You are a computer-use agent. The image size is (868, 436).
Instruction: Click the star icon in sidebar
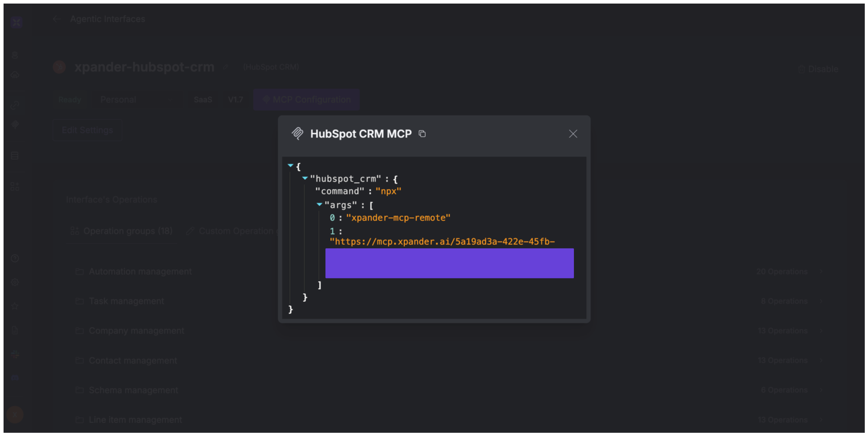(15, 306)
